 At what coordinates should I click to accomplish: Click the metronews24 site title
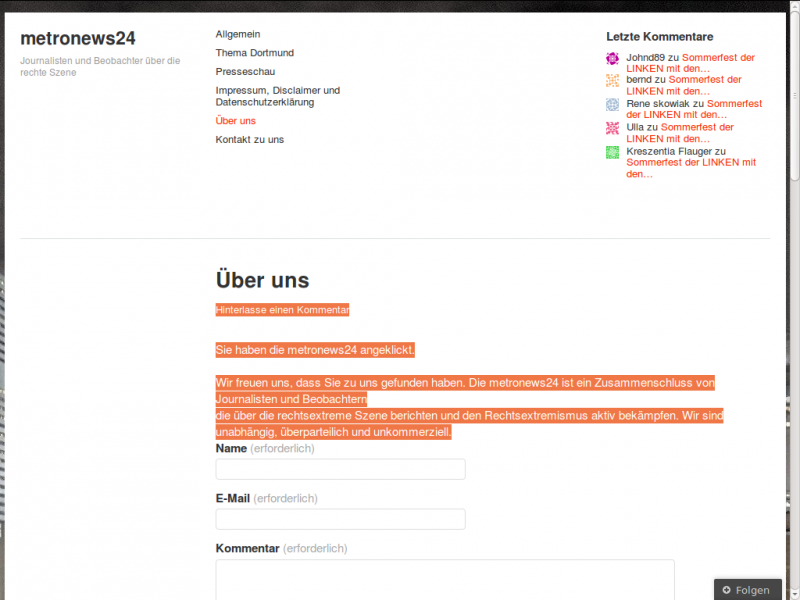77,38
